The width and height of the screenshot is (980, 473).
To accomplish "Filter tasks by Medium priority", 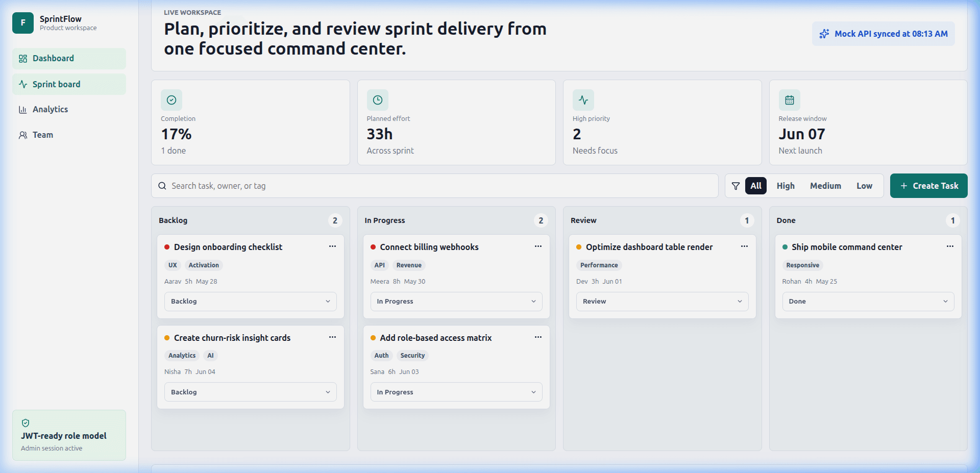I will (x=825, y=186).
